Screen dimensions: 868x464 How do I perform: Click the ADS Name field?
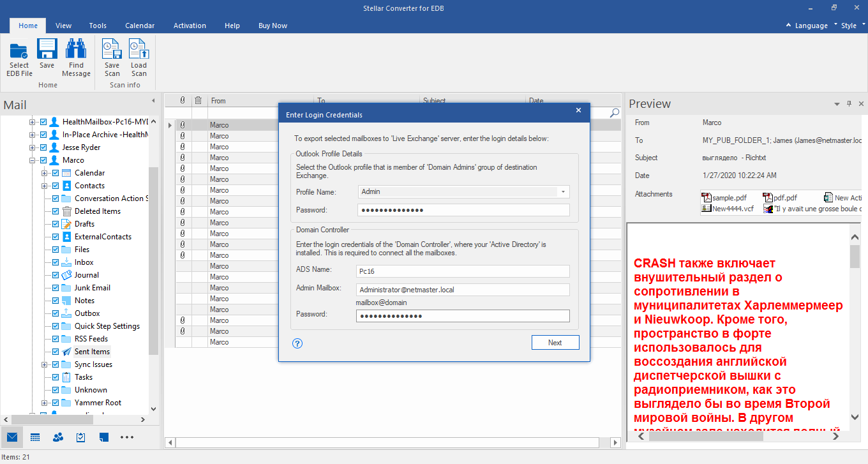pos(463,271)
